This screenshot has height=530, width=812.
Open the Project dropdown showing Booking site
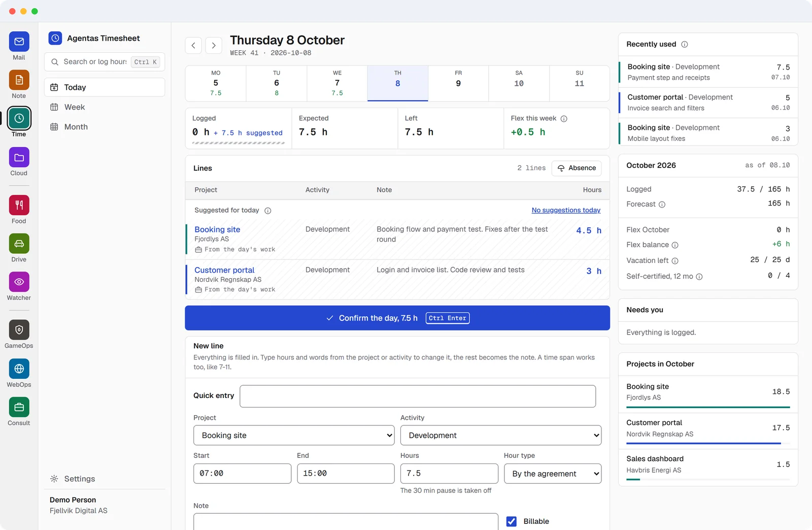point(294,436)
